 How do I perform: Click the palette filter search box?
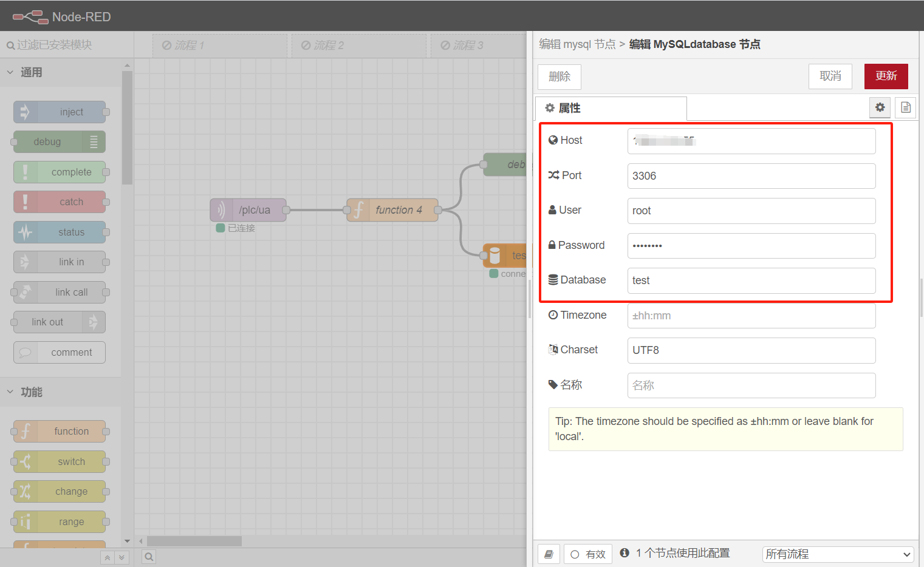click(x=67, y=45)
